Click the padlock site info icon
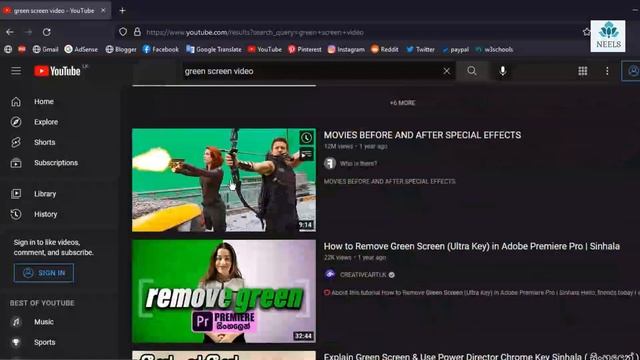The image size is (640, 360). pyautogui.click(x=137, y=32)
